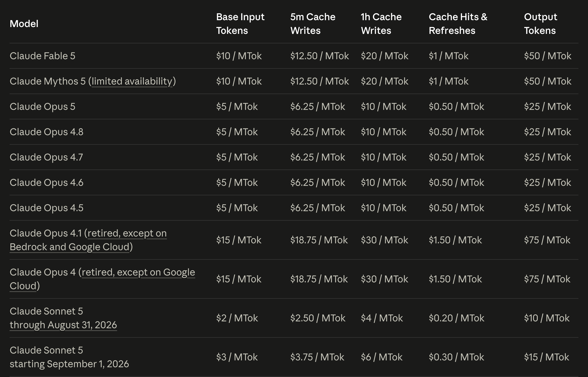Click the $15 / MTok output tokens price
The image size is (588, 377).
(x=546, y=357)
